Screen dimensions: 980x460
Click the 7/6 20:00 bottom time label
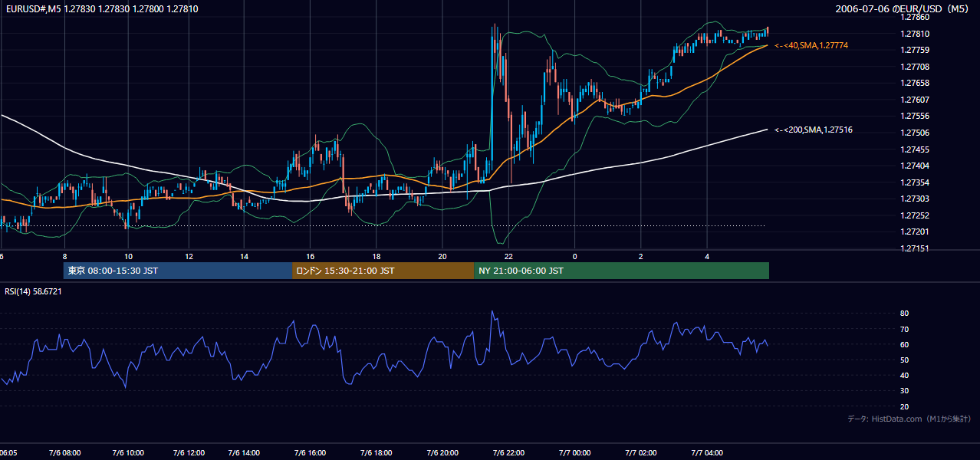click(442, 453)
